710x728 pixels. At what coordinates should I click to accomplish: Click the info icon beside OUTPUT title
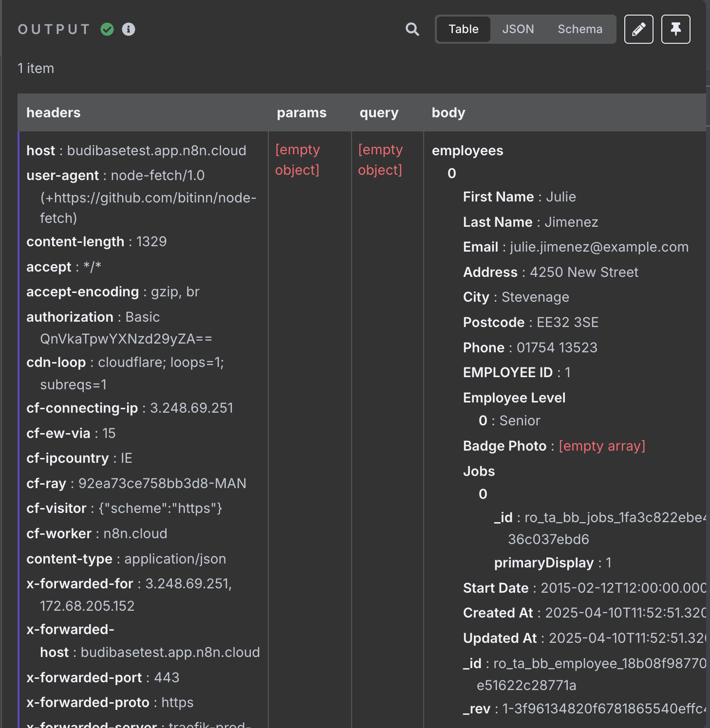129,29
